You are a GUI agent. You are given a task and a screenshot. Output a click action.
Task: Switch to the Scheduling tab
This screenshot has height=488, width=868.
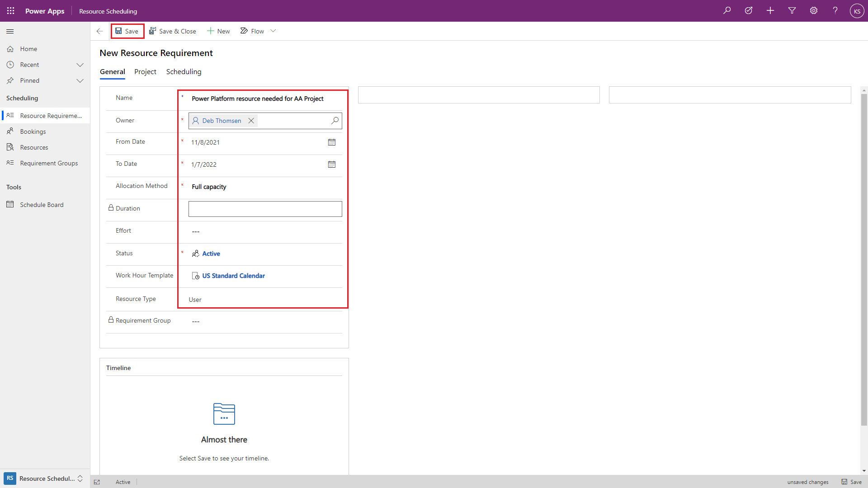click(x=184, y=72)
